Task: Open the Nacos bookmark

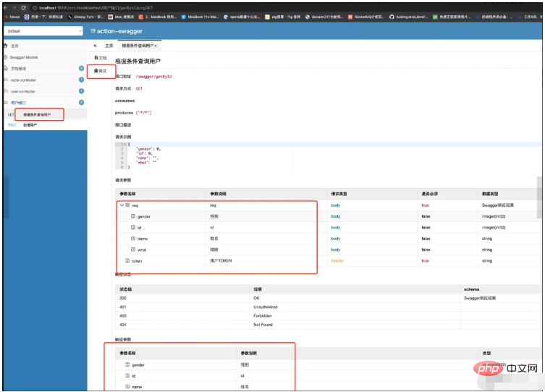Action: click(x=12, y=17)
